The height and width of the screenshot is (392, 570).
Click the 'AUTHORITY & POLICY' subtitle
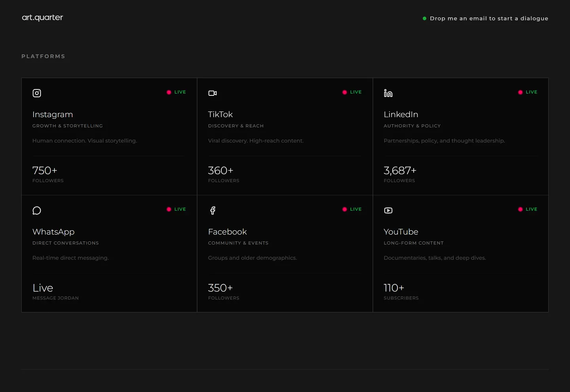click(412, 126)
